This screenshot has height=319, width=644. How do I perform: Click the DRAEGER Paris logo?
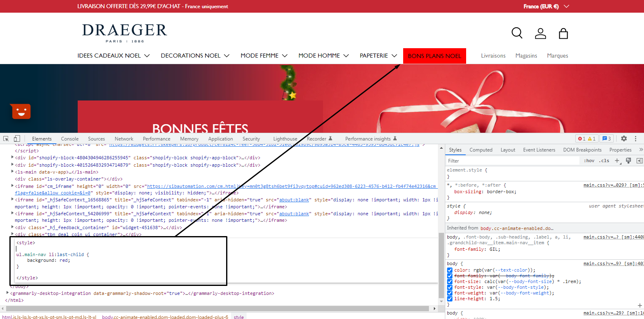tap(125, 33)
